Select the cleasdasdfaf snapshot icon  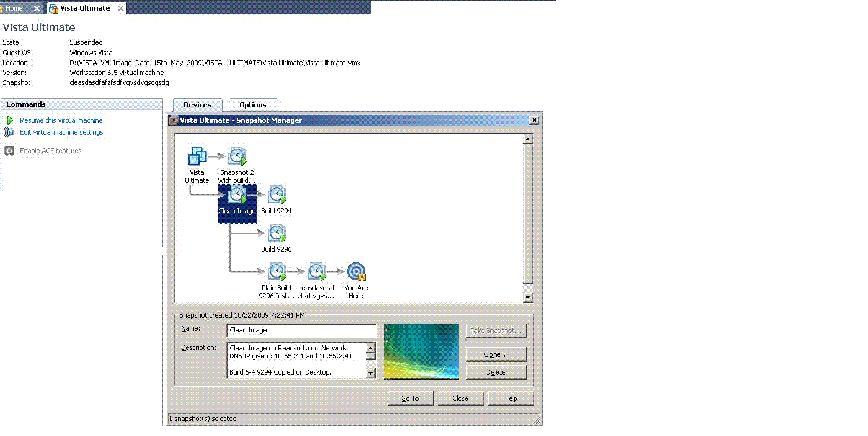point(316,272)
